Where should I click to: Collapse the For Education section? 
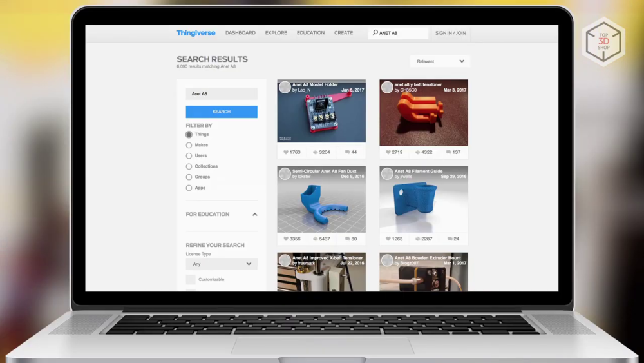254,215
